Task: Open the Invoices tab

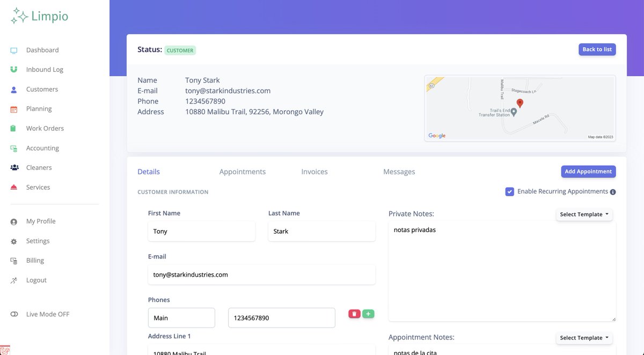Action: coord(314,171)
